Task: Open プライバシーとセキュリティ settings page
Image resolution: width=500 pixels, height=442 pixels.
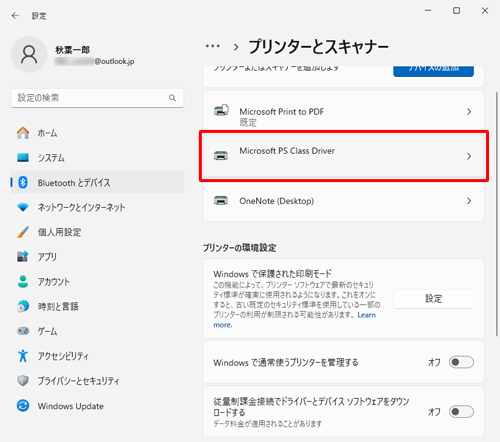Action: 97,381
